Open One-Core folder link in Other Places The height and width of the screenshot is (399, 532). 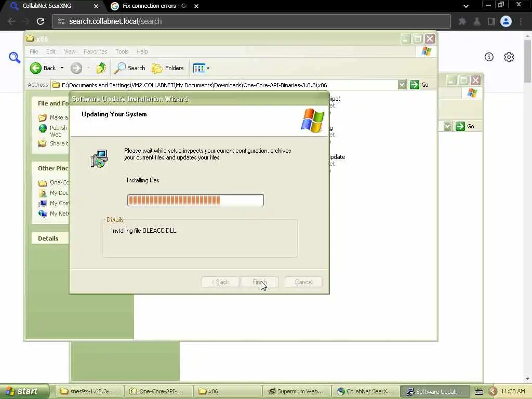54,182
